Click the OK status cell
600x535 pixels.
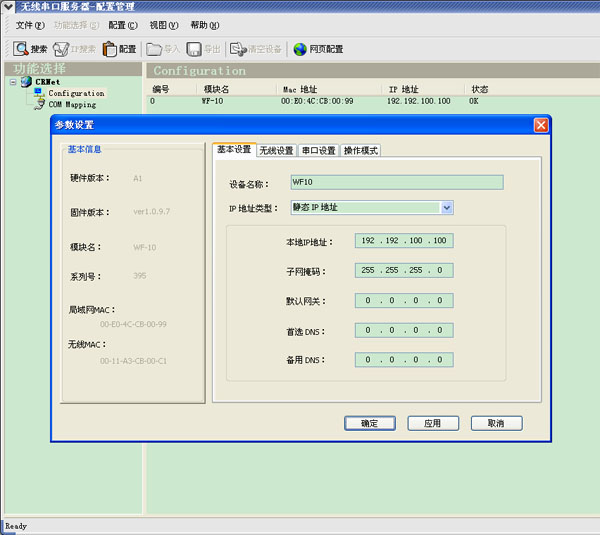[474, 101]
